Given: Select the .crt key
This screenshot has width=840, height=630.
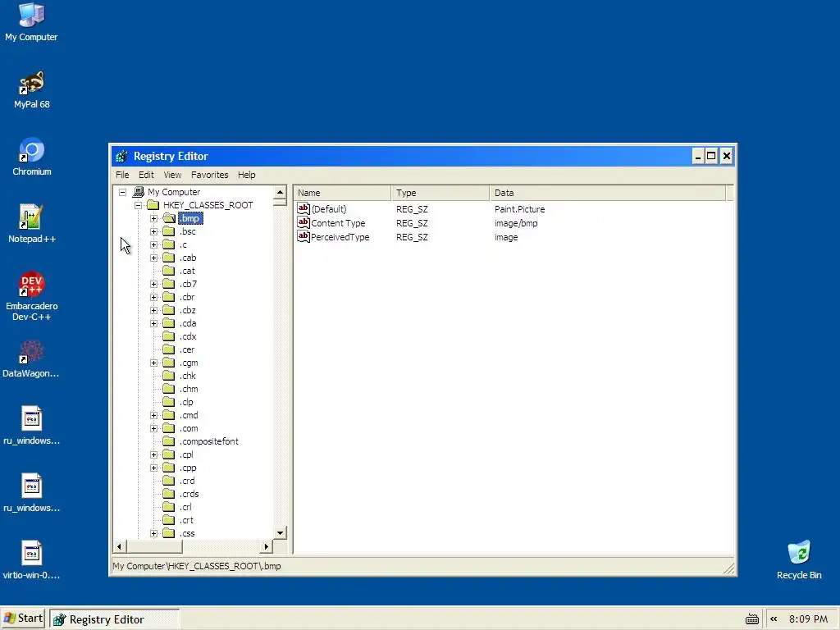Looking at the screenshot, I should pyautogui.click(x=186, y=520).
